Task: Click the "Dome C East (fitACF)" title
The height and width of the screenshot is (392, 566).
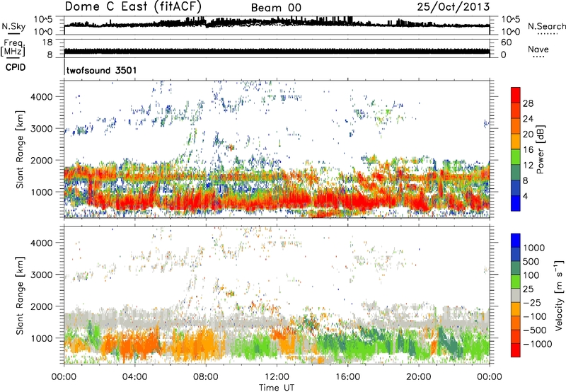Action: click(133, 6)
